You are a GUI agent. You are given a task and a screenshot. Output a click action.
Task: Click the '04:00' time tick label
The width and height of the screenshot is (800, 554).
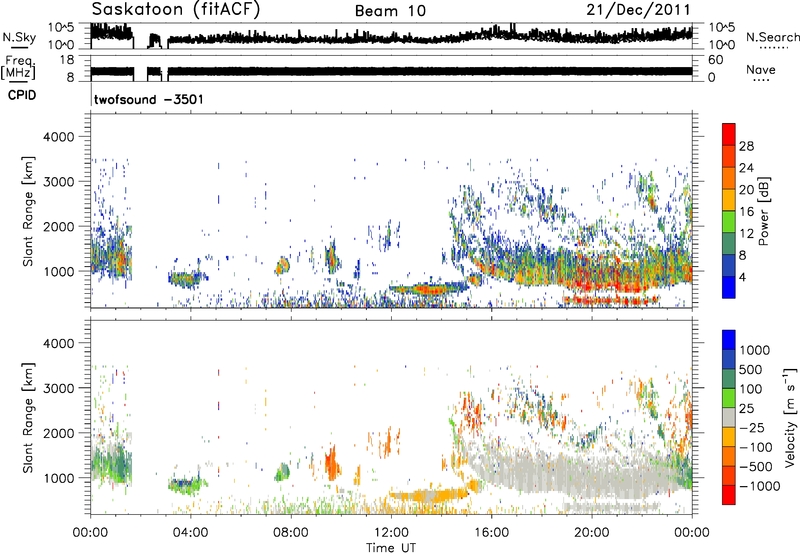[x=191, y=533]
